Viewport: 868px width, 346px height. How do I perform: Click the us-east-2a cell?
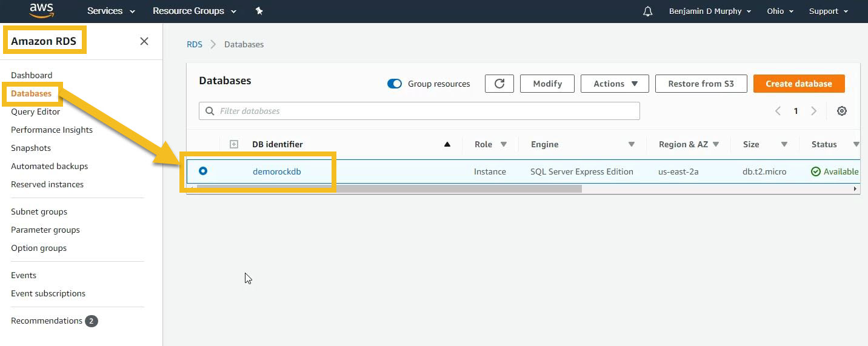click(678, 171)
